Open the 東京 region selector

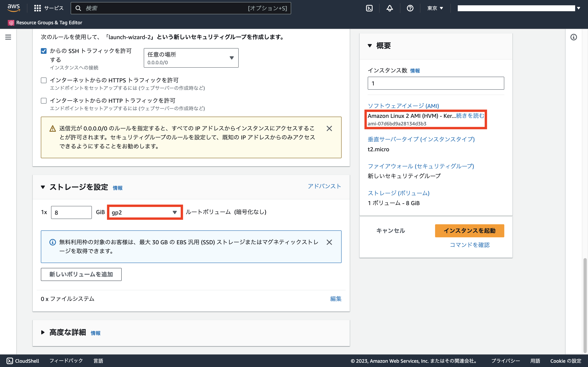(435, 8)
